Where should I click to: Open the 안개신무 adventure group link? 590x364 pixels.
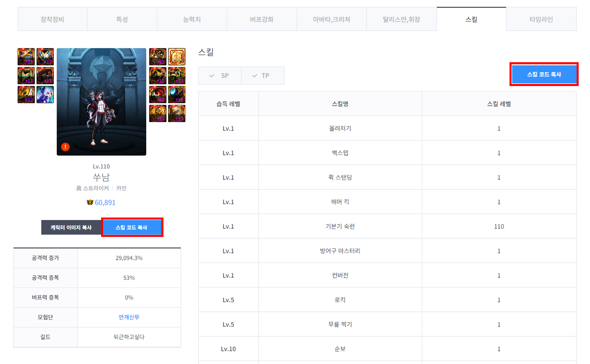pyautogui.click(x=129, y=317)
